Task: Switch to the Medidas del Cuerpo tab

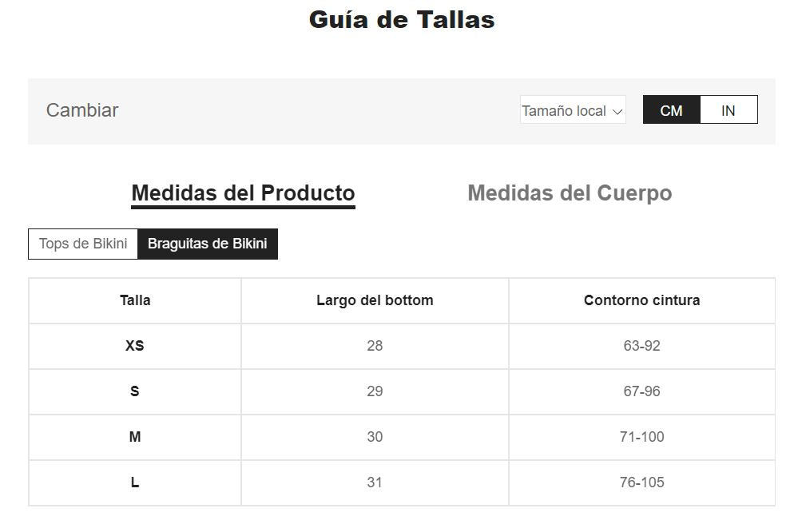Action: tap(570, 193)
